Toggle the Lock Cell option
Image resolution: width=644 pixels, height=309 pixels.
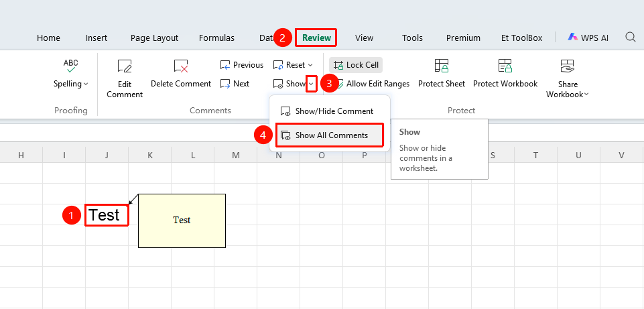(x=356, y=65)
